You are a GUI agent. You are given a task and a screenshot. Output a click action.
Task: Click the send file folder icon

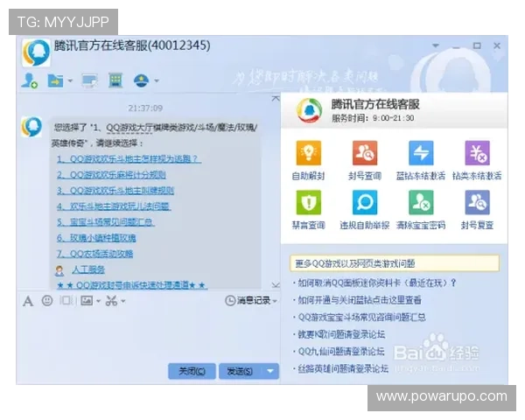point(55,80)
